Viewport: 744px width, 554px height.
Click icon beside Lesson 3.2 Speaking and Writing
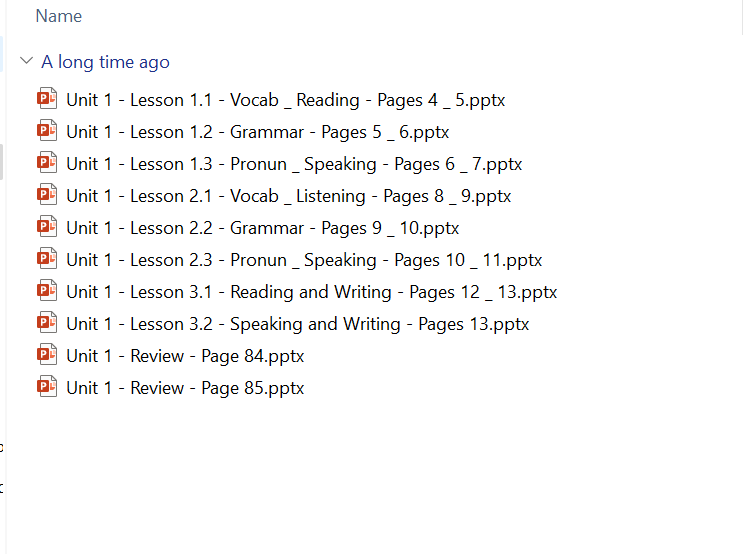46,323
